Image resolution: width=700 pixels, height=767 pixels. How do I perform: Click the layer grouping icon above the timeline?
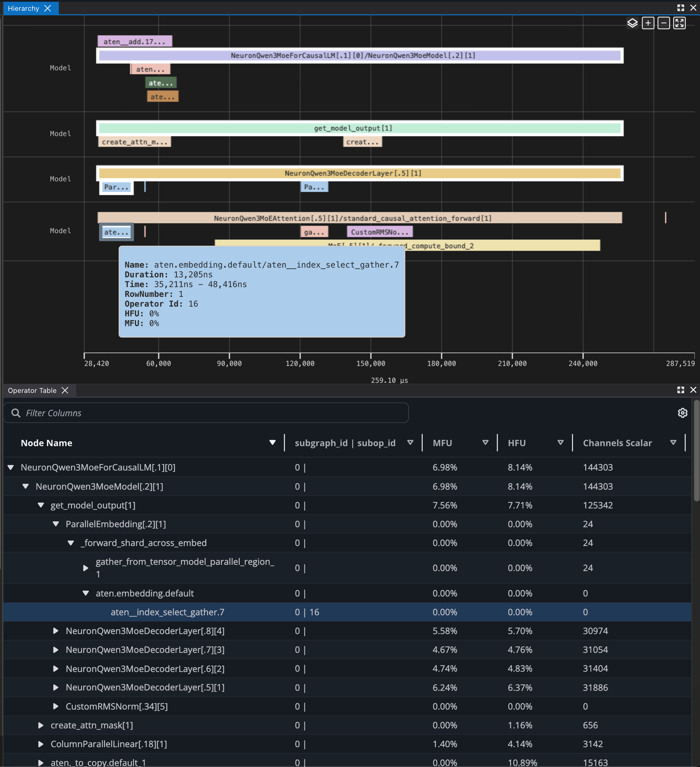632,23
